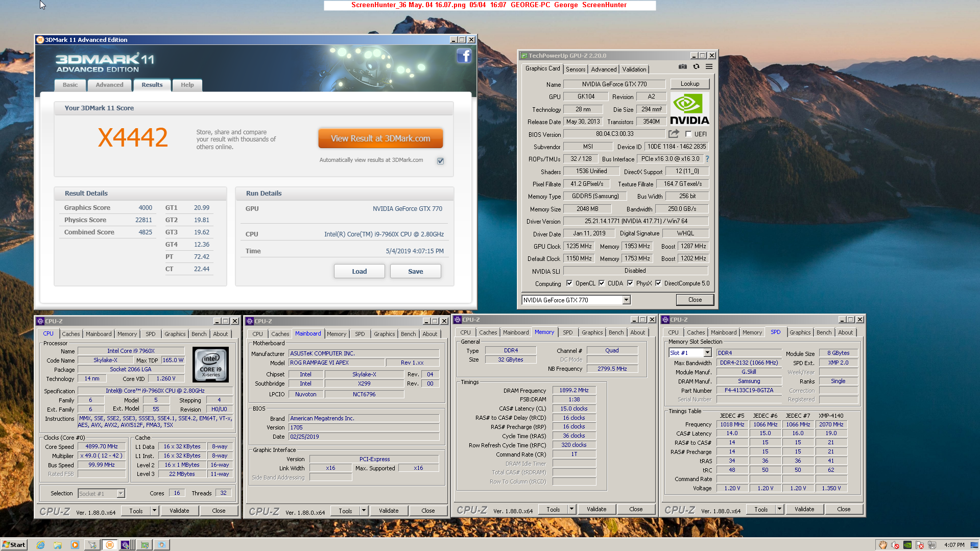The image size is (980, 551).
Task: Export BIOS with share arrow icon
Action: click(x=674, y=134)
